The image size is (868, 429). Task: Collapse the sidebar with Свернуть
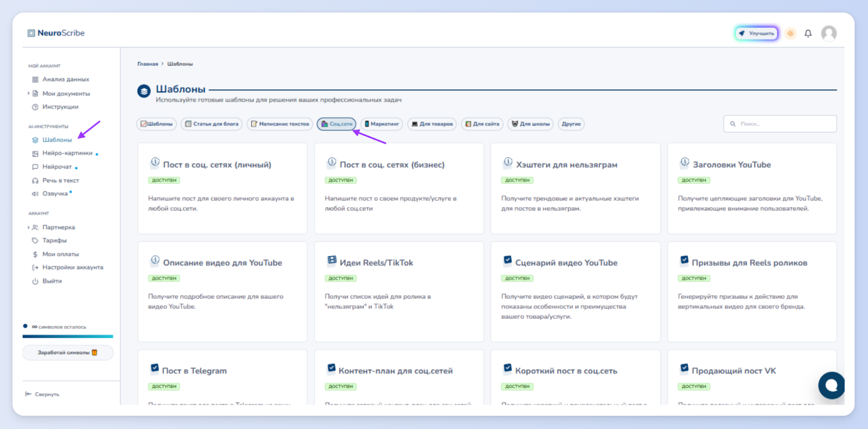point(42,394)
